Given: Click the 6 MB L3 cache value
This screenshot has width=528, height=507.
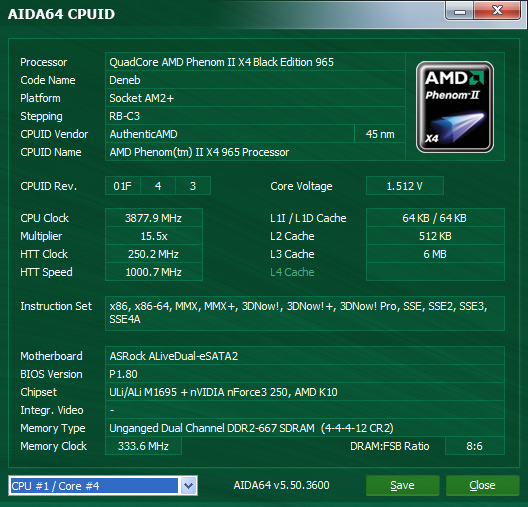Looking at the screenshot, I should pyautogui.click(x=435, y=254).
